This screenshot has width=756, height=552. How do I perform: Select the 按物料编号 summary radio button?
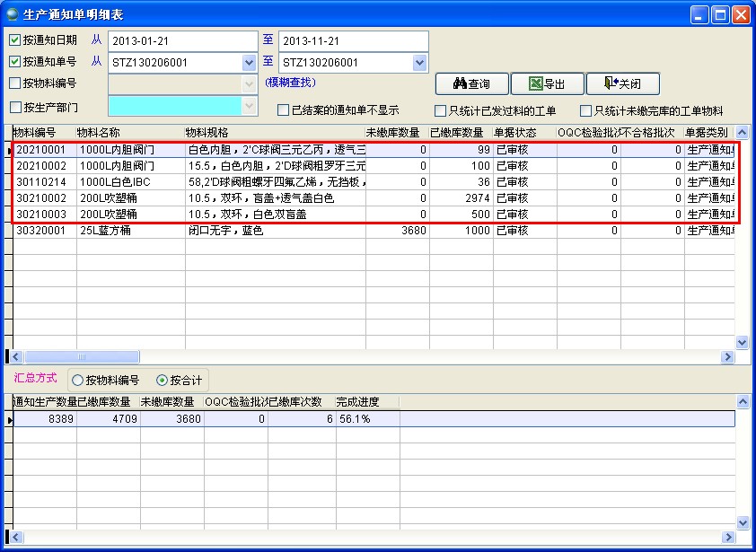click(78, 379)
